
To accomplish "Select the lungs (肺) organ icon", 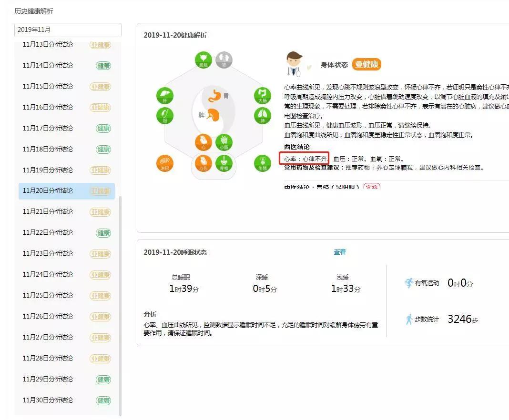I will pos(262,116).
